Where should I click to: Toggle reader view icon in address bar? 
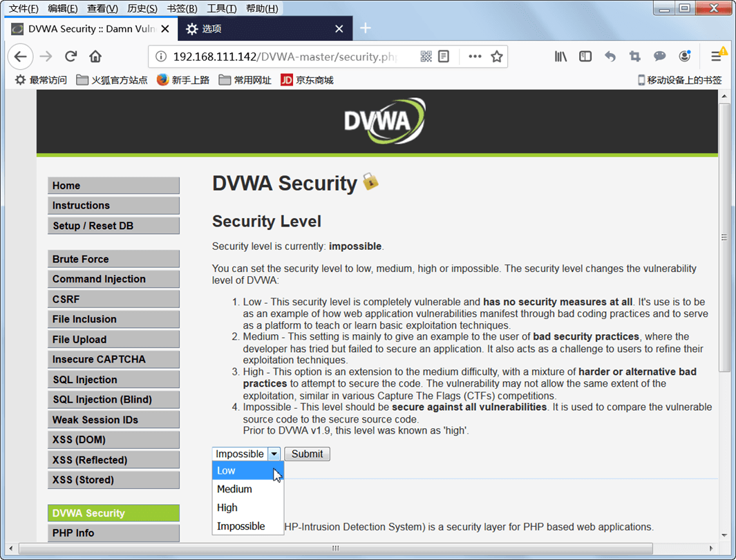[444, 57]
